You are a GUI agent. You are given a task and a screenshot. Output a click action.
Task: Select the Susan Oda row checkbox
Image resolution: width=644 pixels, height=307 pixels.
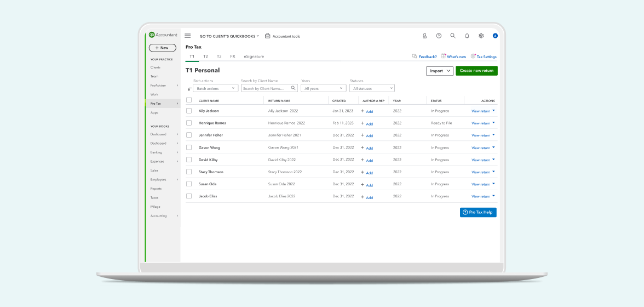(189, 184)
